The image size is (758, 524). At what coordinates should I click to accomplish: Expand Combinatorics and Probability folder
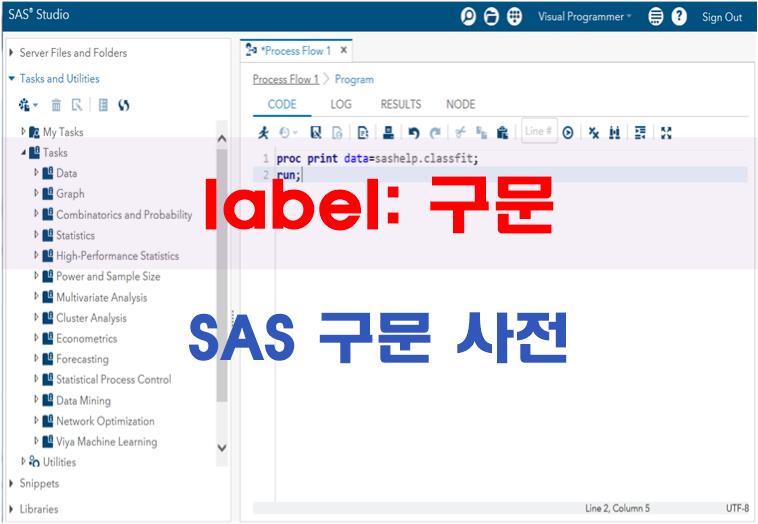pos(36,213)
